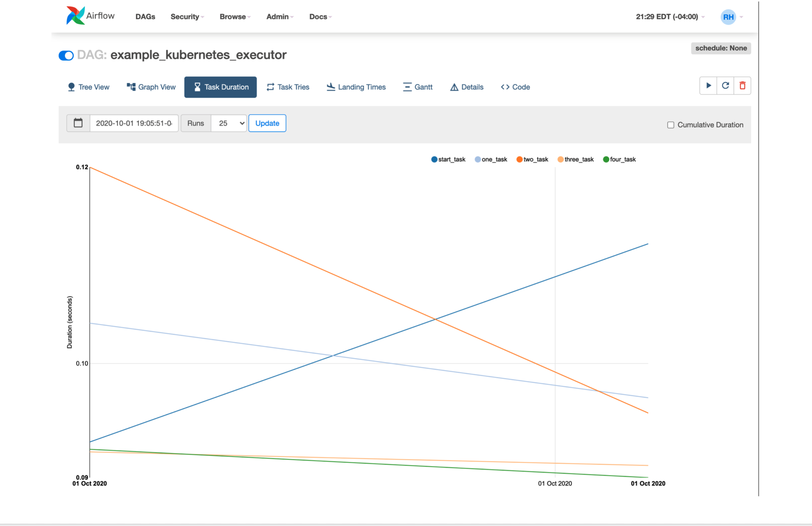Viewport: 812px width, 526px height.
Task: Click the 0.10 y-axis label
Action: pyautogui.click(x=82, y=363)
